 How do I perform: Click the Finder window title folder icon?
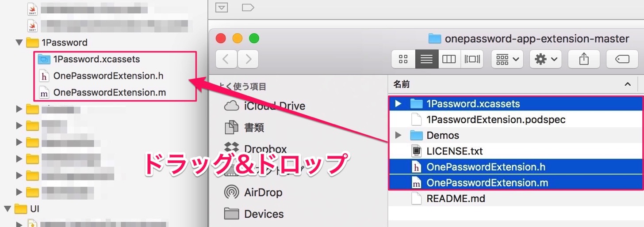435,39
